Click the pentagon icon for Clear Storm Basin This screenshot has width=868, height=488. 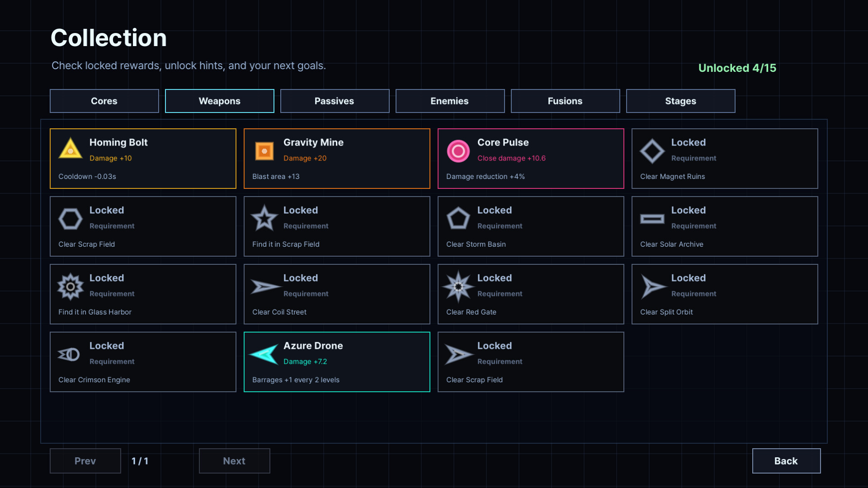pyautogui.click(x=458, y=218)
